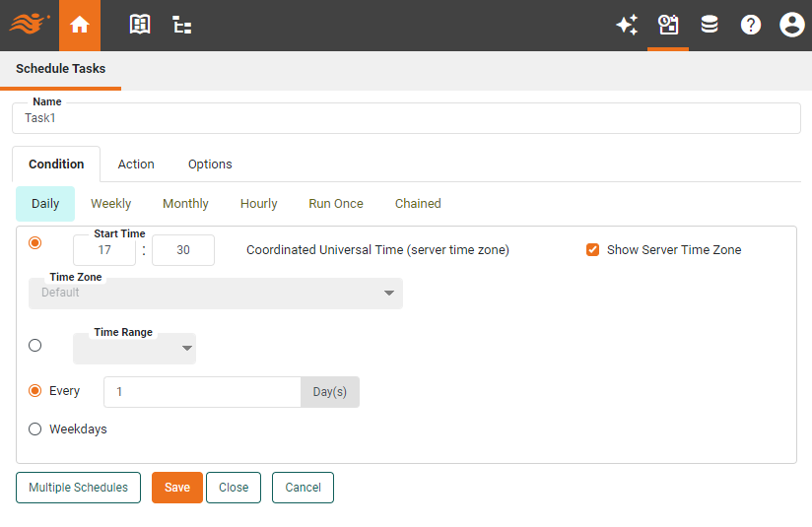This screenshot has width=812, height=527.
Task: Switch to the Action tab
Action: [136, 165]
